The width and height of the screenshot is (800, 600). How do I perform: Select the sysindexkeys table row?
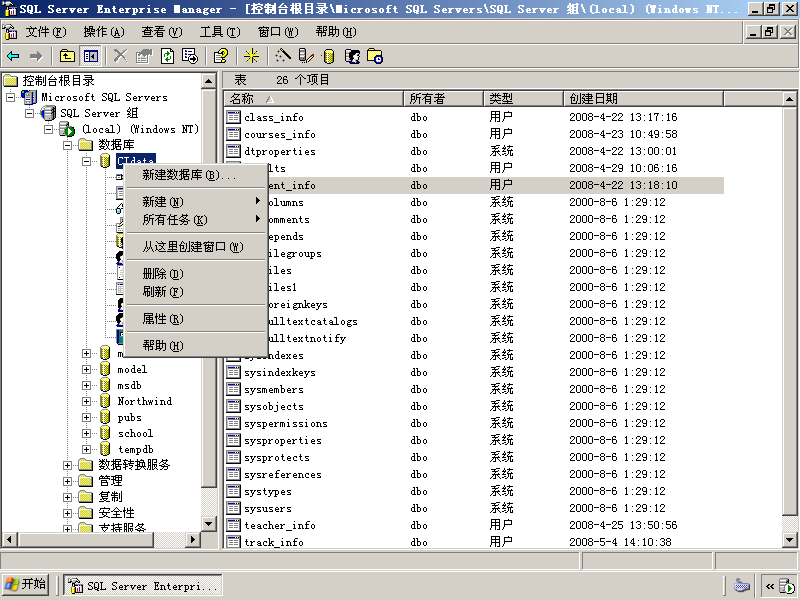click(474, 372)
